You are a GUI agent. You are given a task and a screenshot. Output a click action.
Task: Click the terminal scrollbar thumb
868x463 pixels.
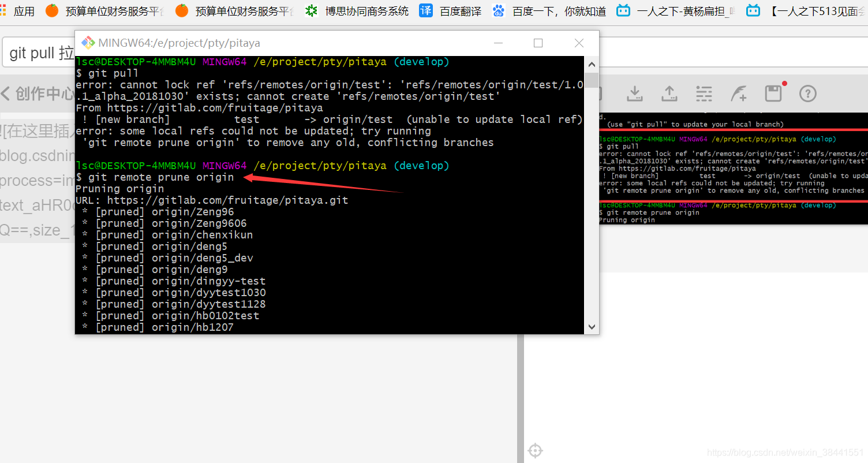[x=592, y=80]
